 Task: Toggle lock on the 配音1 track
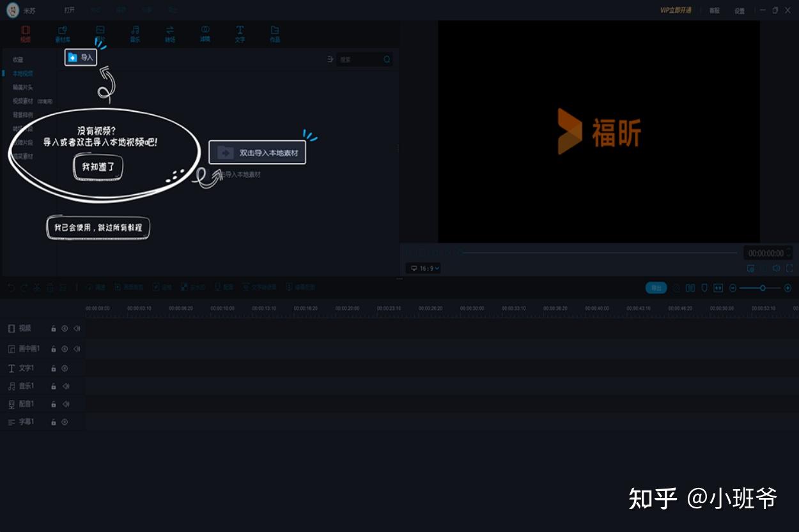coord(54,404)
